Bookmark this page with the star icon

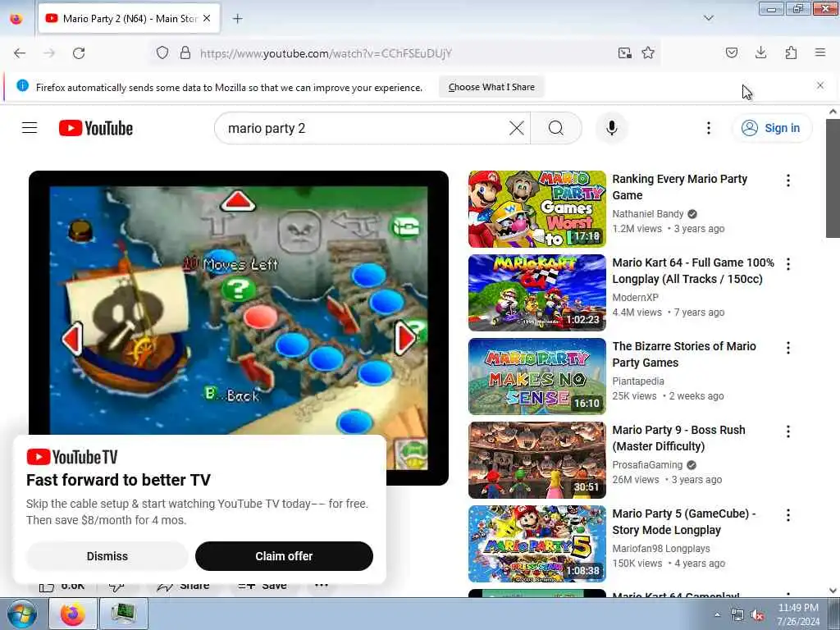tap(648, 52)
